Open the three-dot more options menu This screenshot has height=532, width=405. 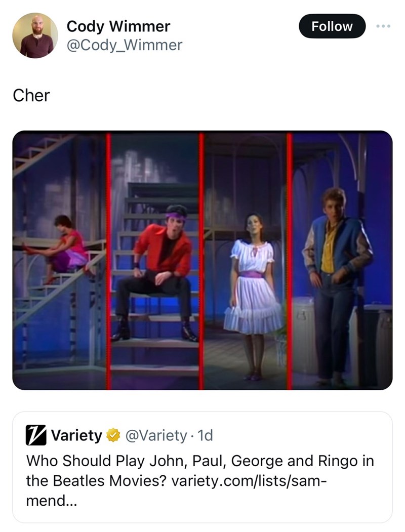(383, 26)
